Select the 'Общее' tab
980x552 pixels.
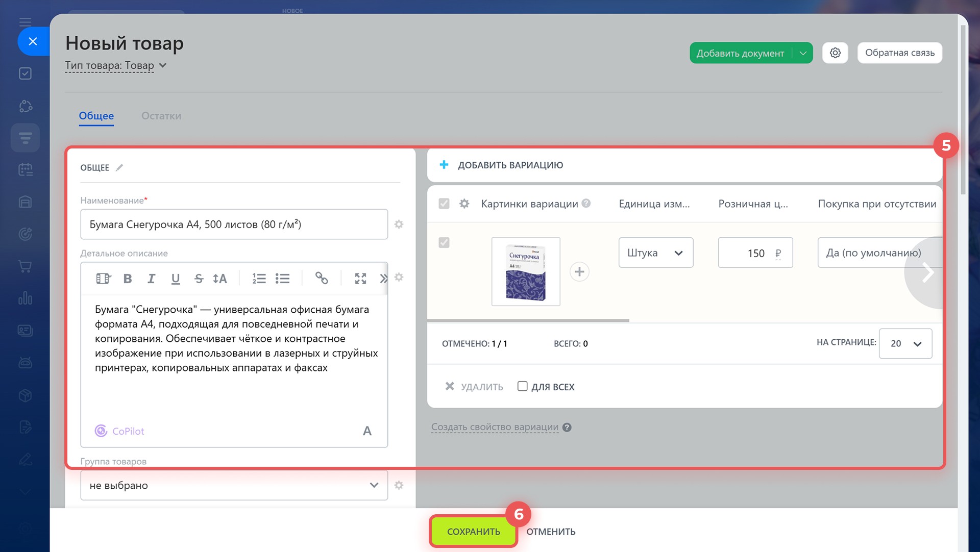tap(96, 116)
